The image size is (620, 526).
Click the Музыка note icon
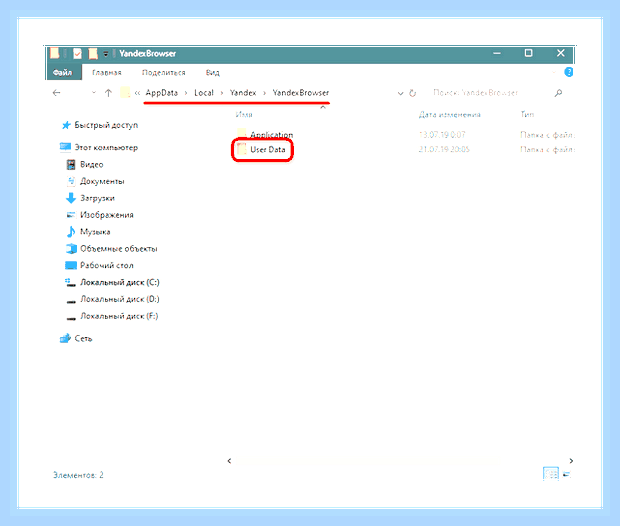[71, 232]
